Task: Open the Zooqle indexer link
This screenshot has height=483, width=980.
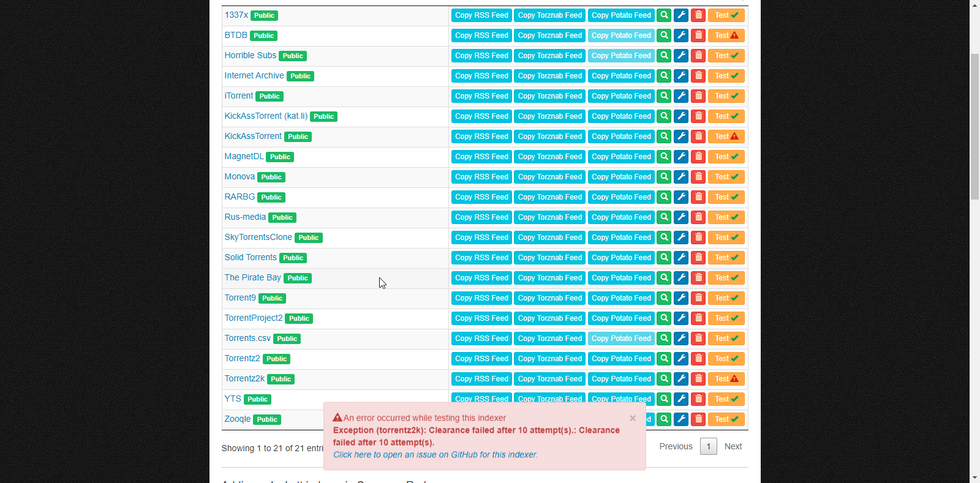Action: click(x=238, y=419)
